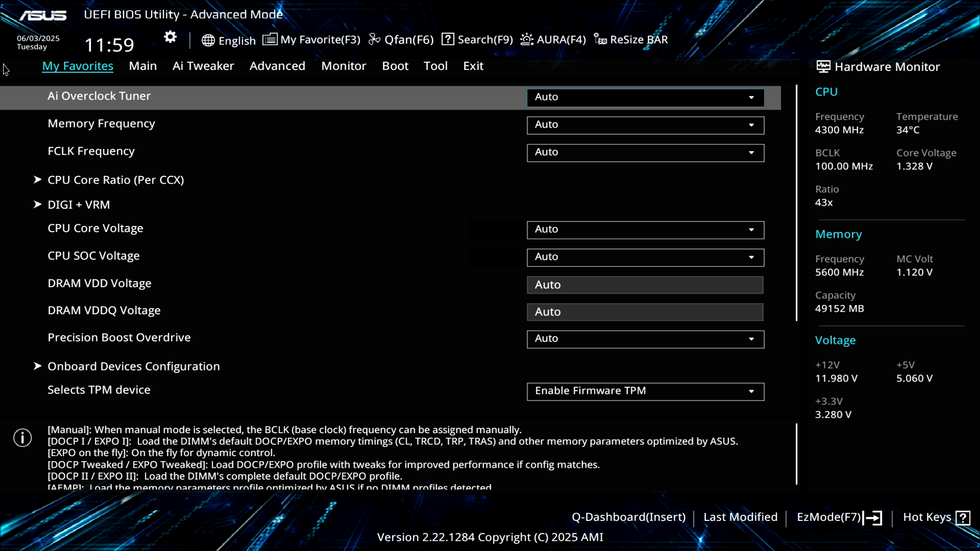Click the DRAM VDD Voltage input field
Screen dimensions: 980x551
tap(645, 285)
